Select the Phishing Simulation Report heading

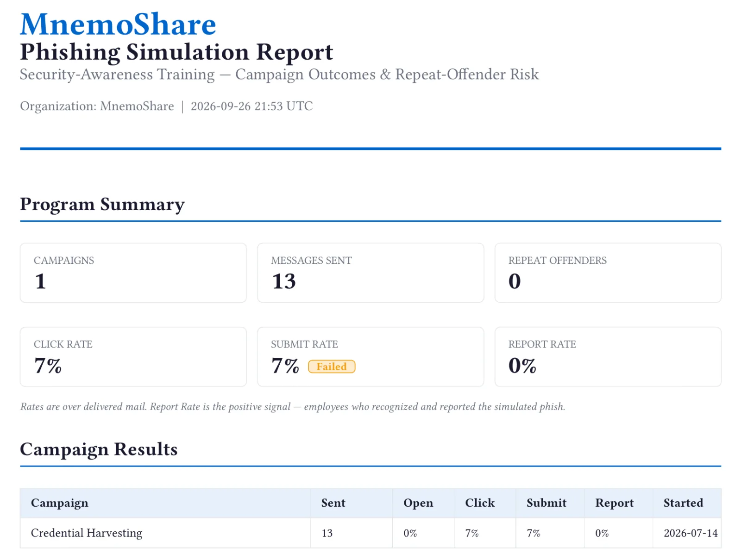point(176,52)
